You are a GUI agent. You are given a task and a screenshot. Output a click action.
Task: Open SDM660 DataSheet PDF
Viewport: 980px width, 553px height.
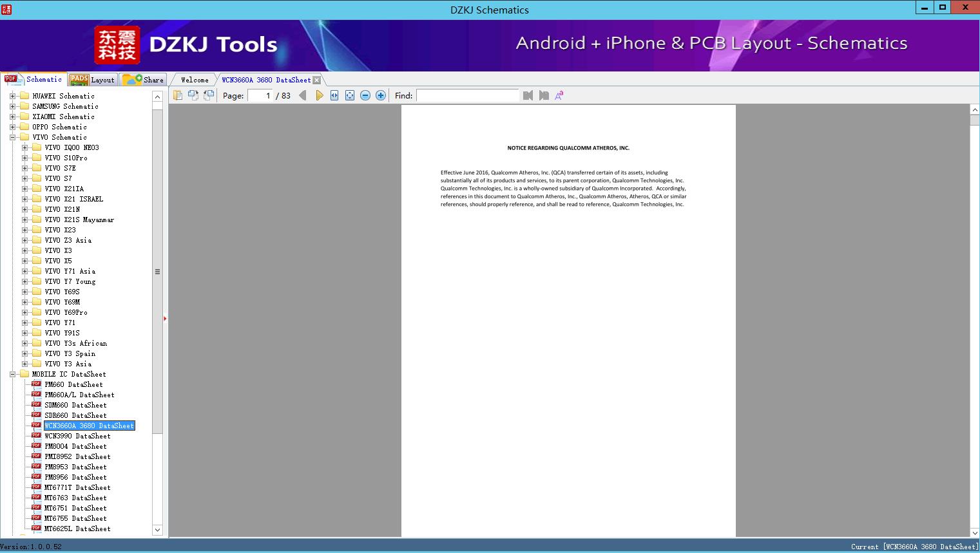tap(75, 405)
